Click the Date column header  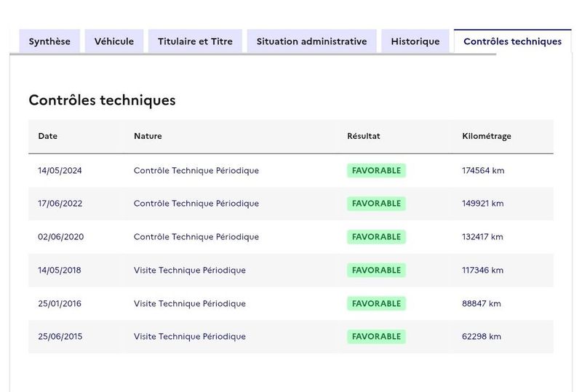tap(48, 136)
